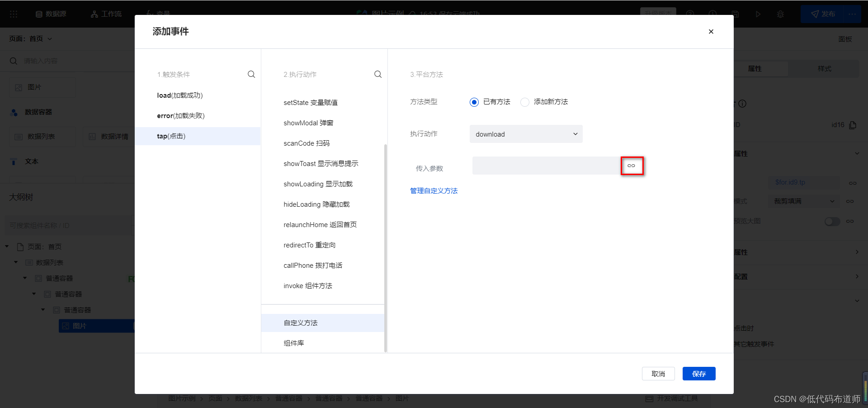Open the 管理自定义方法 link
Screen dimensions: 868x408
(x=434, y=191)
